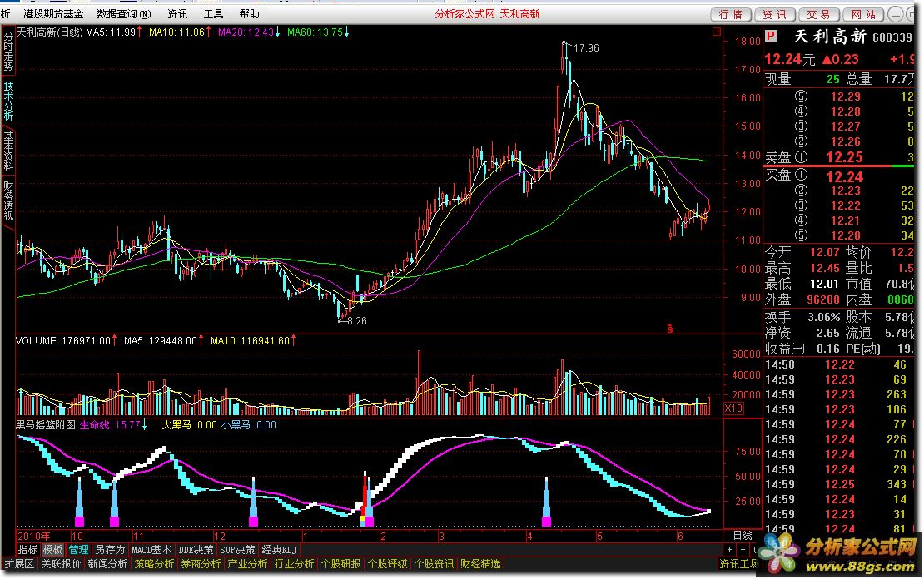Click the minus zoom button under 日线
The width and height of the screenshot is (924, 579).
[743, 550]
